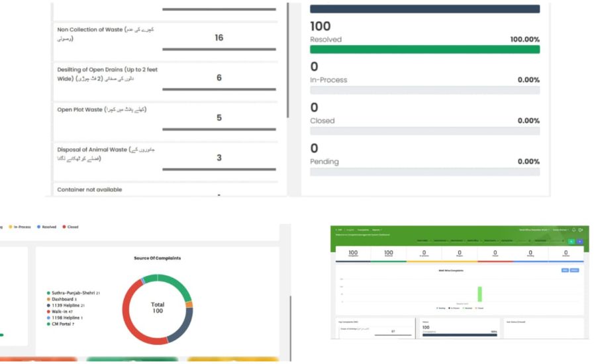Toggle Suthra-Punjab-Shehri source in legend
The image size is (596, 364).
click(73, 293)
